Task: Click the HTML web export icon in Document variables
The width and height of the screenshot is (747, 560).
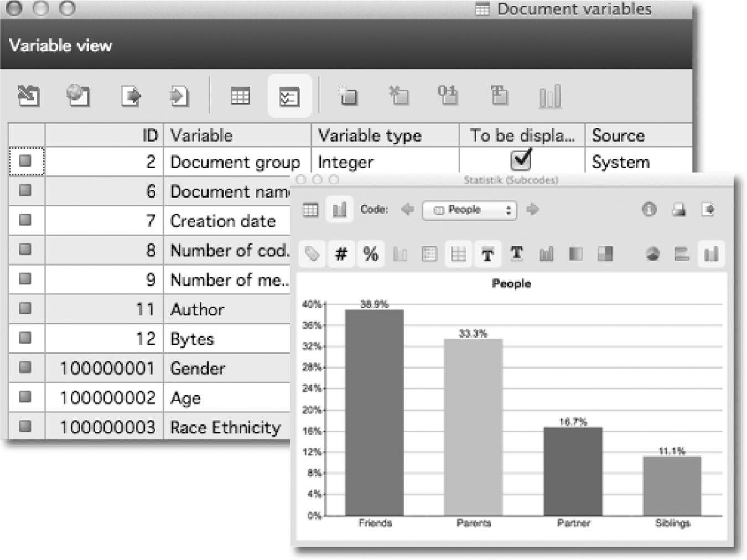Action: (x=78, y=95)
